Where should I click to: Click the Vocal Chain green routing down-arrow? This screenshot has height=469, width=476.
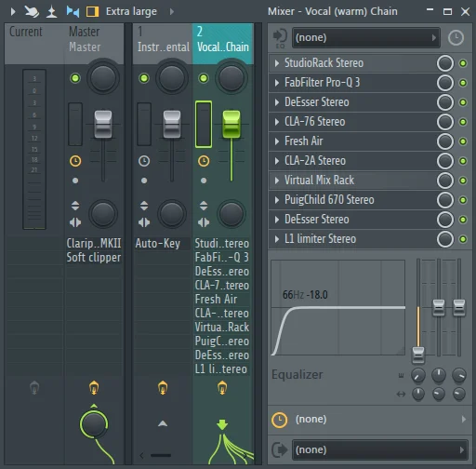(222, 424)
